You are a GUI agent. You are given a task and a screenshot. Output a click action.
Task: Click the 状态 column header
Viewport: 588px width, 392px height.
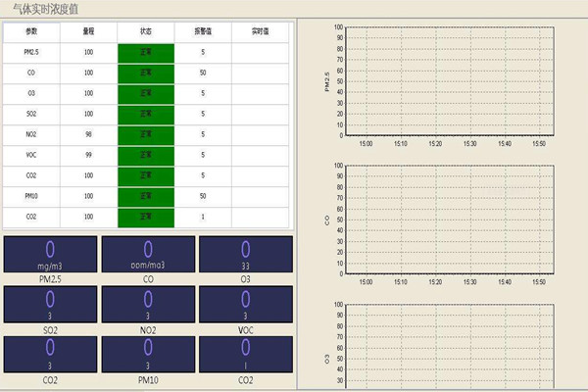145,30
